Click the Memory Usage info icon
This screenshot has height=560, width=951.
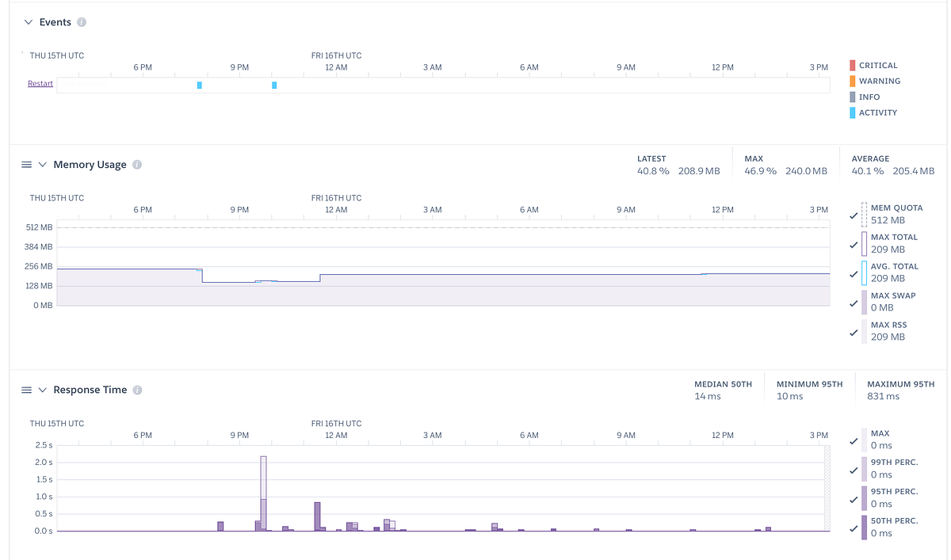(136, 165)
